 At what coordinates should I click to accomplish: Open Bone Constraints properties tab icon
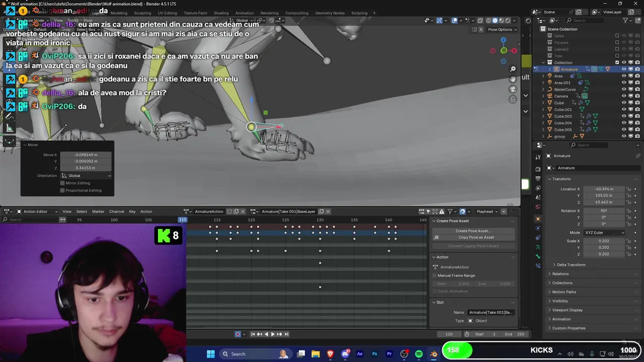coord(538,265)
